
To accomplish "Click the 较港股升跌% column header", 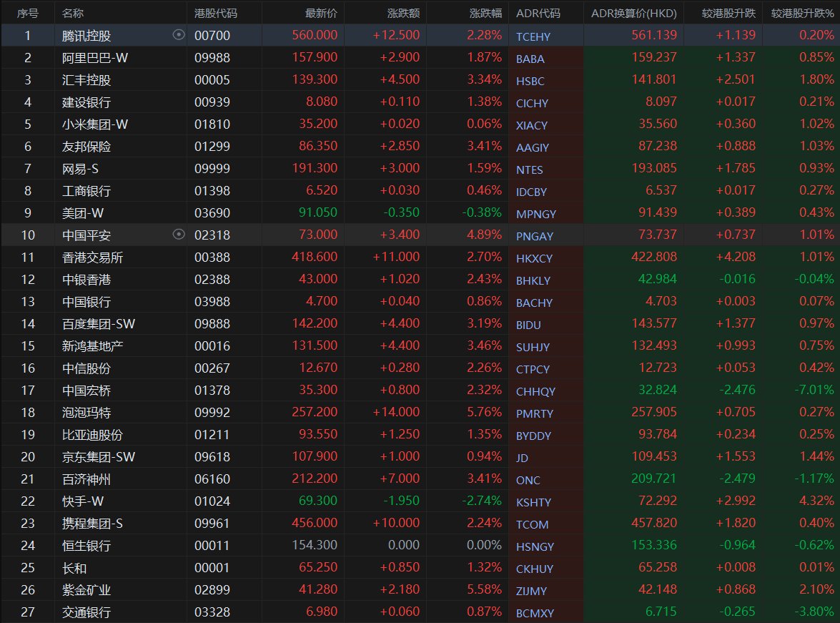I will pos(802,13).
